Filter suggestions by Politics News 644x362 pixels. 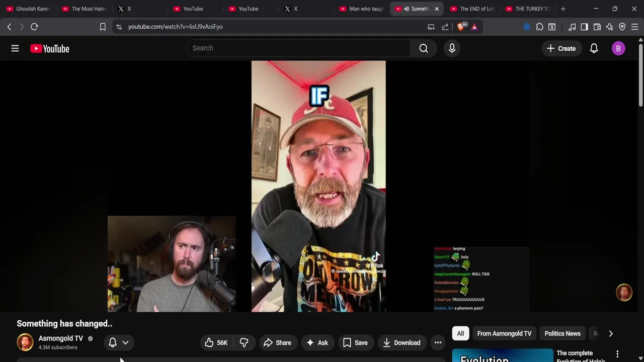562,333
